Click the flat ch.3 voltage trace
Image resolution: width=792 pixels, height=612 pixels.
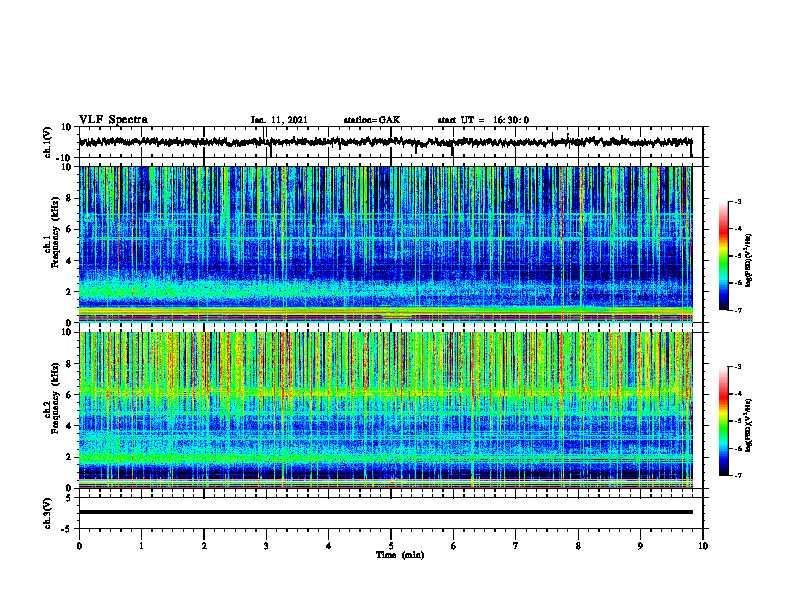(x=386, y=512)
